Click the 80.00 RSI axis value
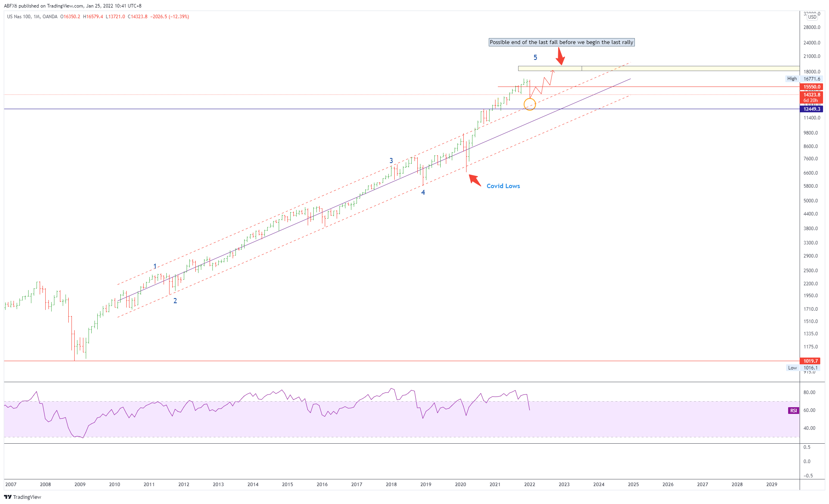This screenshot has height=504, width=829. [809, 392]
